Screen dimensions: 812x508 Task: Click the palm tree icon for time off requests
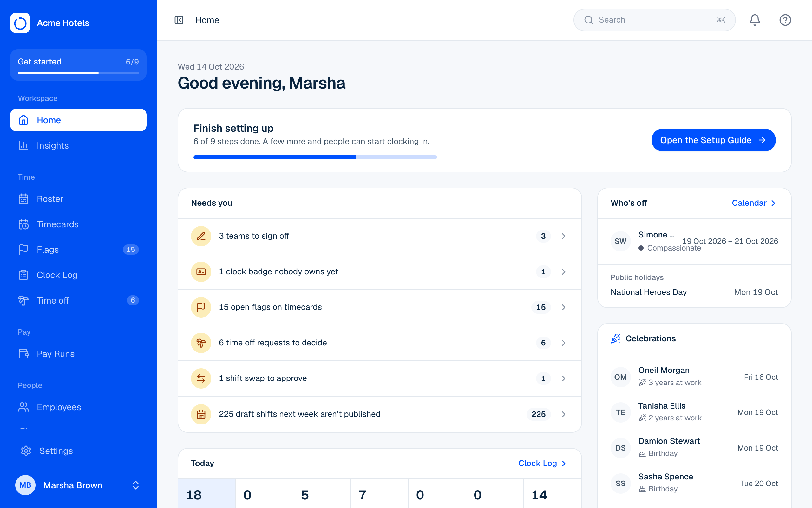point(201,343)
